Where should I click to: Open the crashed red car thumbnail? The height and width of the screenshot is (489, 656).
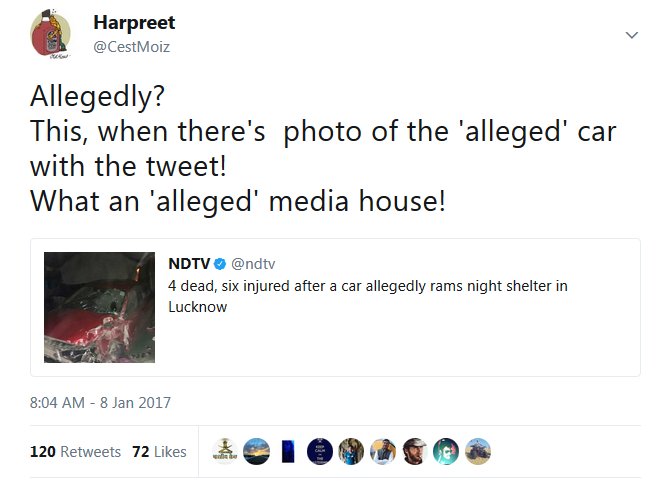[100, 307]
